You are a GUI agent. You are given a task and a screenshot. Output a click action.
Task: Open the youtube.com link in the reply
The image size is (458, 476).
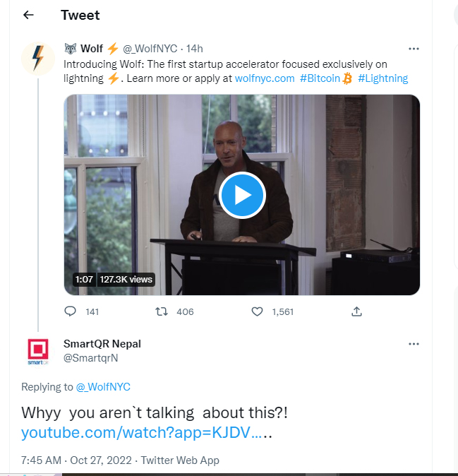141,432
